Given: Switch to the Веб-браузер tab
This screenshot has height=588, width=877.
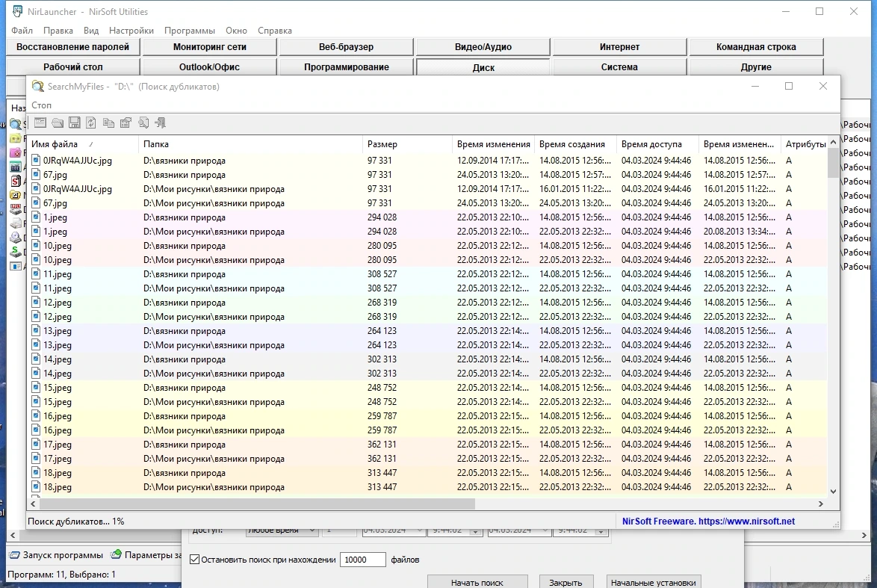Looking at the screenshot, I should point(346,47).
